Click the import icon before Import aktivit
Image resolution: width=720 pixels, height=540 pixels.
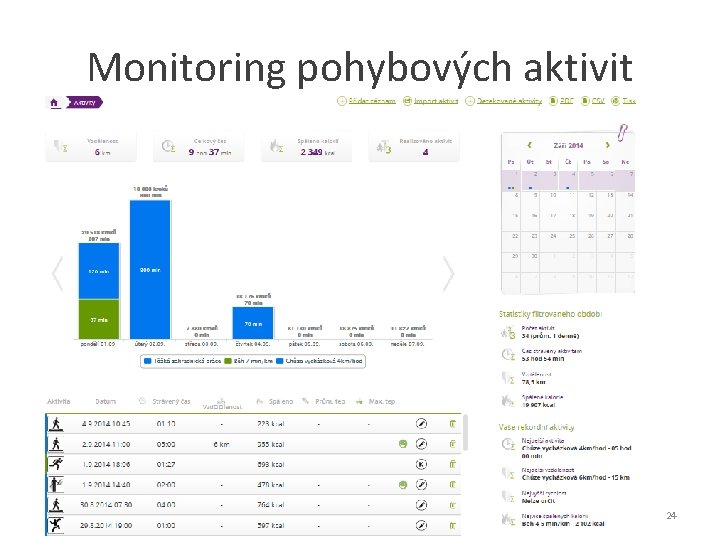point(407,101)
